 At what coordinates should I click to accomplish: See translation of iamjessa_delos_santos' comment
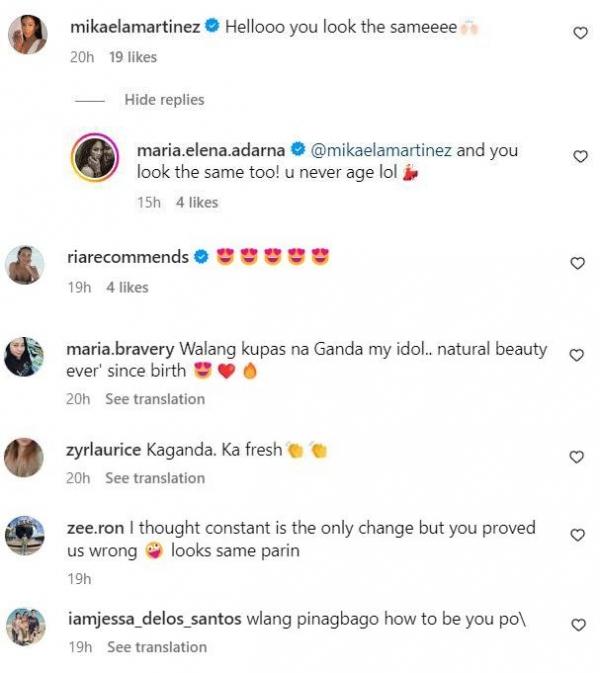pos(156,647)
